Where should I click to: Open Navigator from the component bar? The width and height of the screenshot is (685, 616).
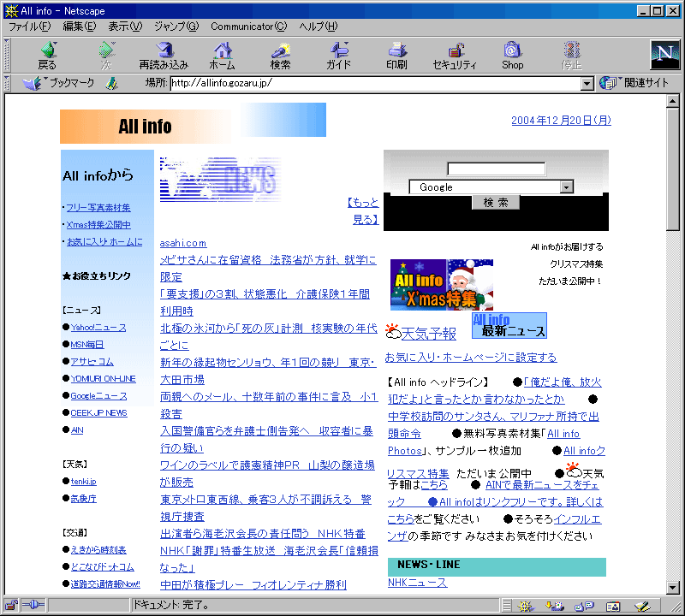pos(526,606)
